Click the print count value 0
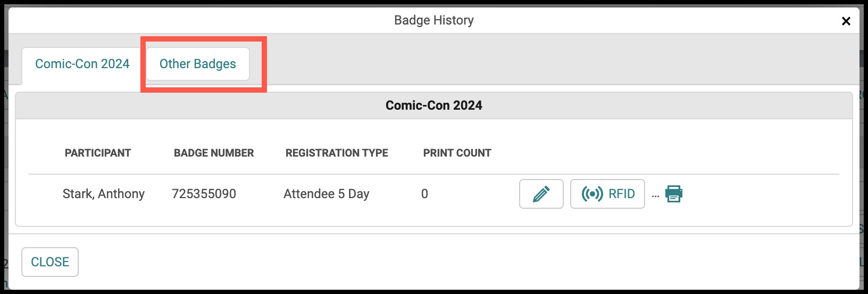868x294 pixels. [424, 194]
